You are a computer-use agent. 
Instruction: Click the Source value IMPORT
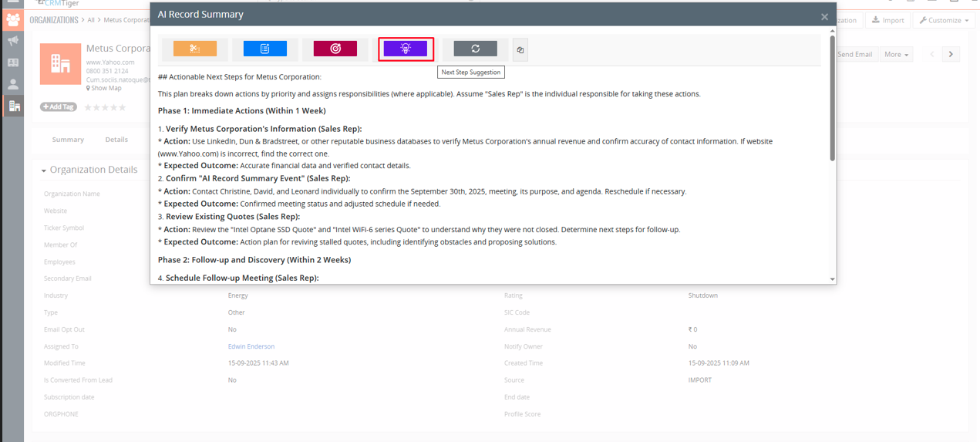700,380
